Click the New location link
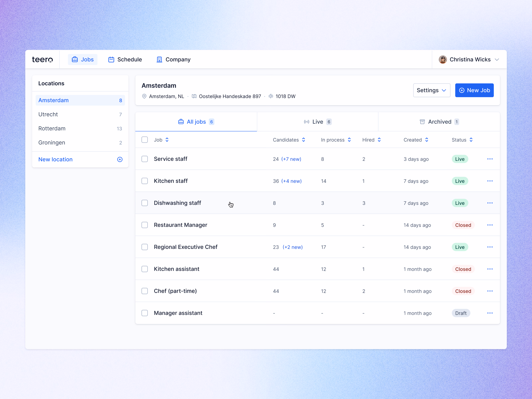Screen dimensions: 532x399 [x=55, y=159]
